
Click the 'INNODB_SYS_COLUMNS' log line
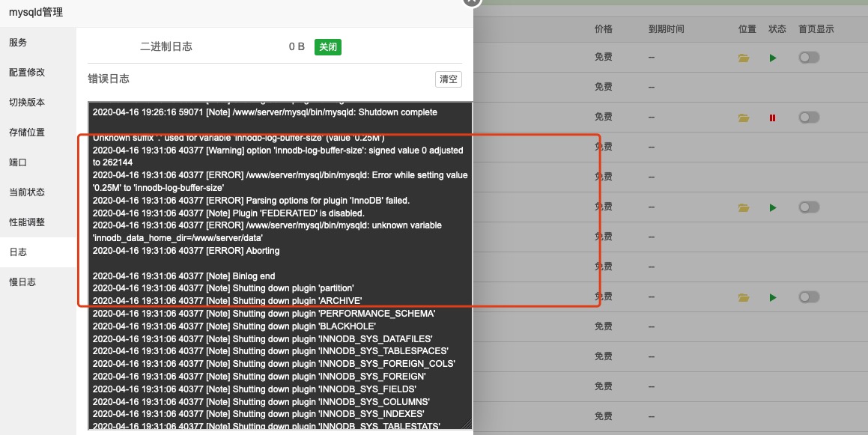(261, 402)
